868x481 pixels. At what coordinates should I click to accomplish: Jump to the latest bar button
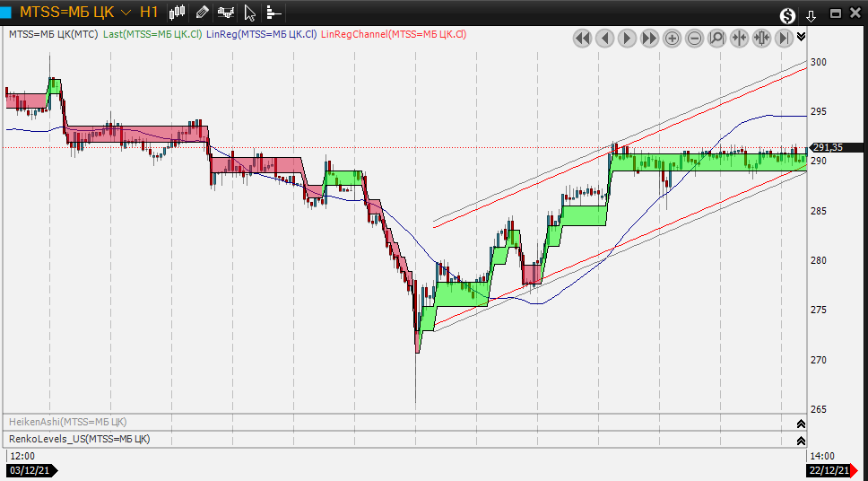[x=784, y=38]
